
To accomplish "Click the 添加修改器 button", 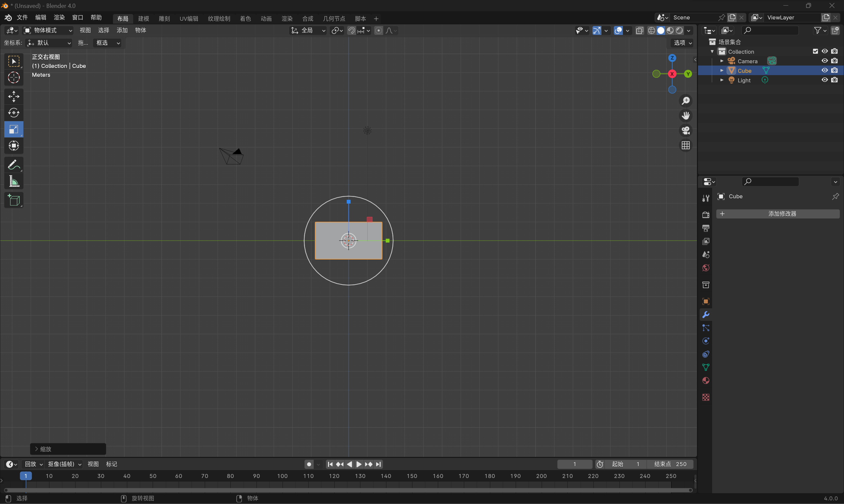I will pyautogui.click(x=778, y=213).
